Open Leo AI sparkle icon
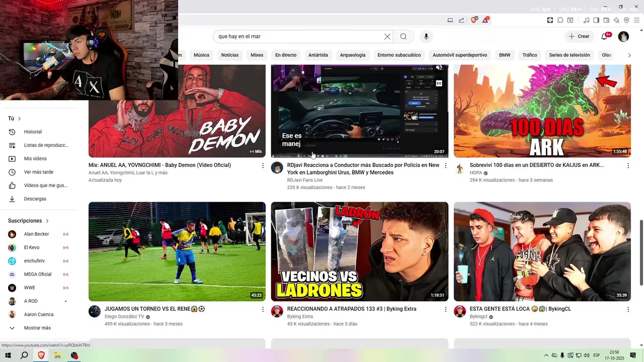The height and width of the screenshot is (362, 644). 616,20
